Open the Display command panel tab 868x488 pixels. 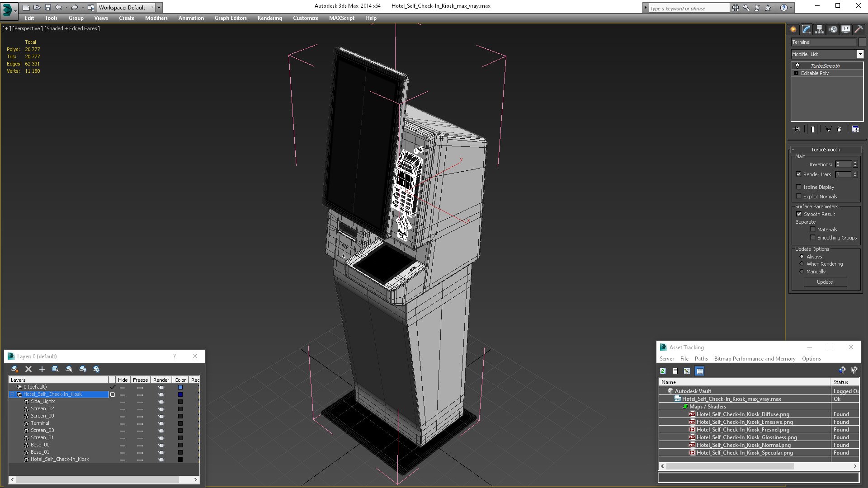[x=846, y=29]
